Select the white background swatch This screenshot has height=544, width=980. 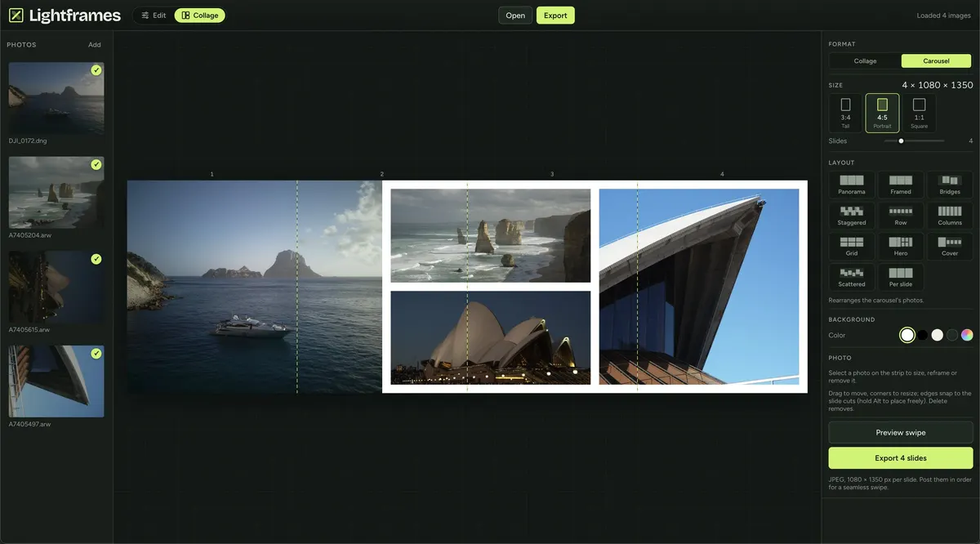pyautogui.click(x=907, y=335)
